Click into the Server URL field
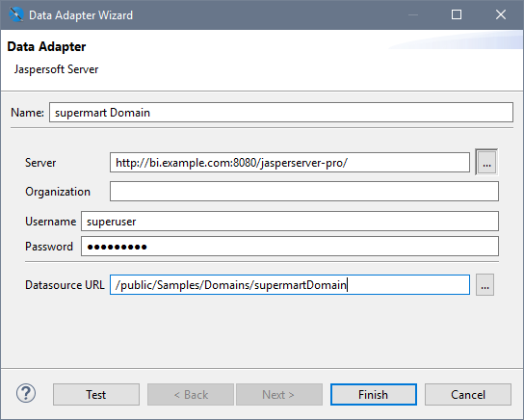 (x=290, y=163)
